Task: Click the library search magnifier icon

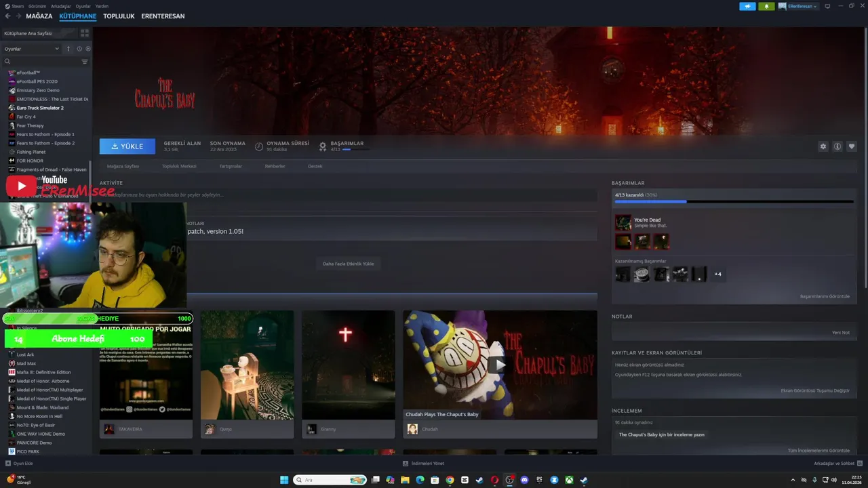Action: coord(7,62)
